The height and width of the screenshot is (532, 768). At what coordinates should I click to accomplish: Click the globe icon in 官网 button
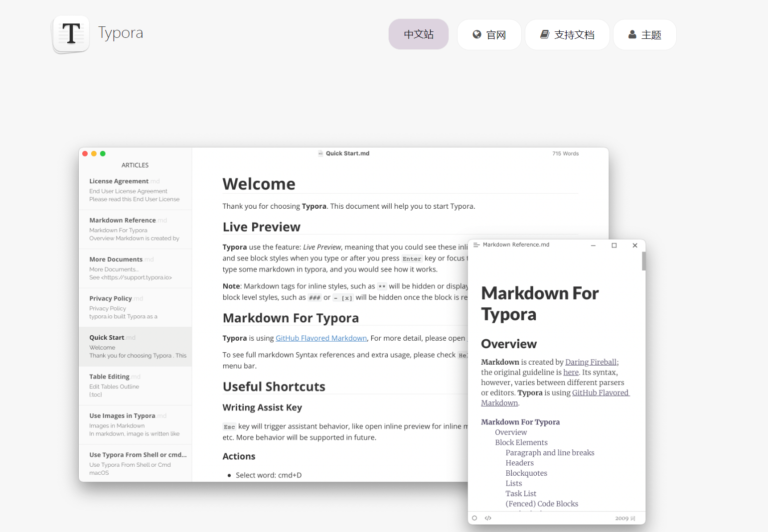click(x=477, y=34)
